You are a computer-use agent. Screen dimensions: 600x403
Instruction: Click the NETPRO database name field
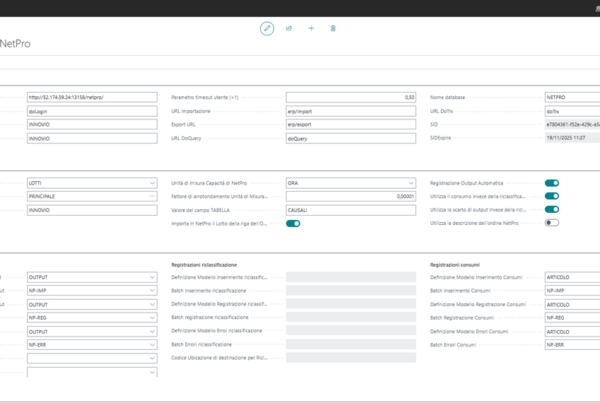572,97
